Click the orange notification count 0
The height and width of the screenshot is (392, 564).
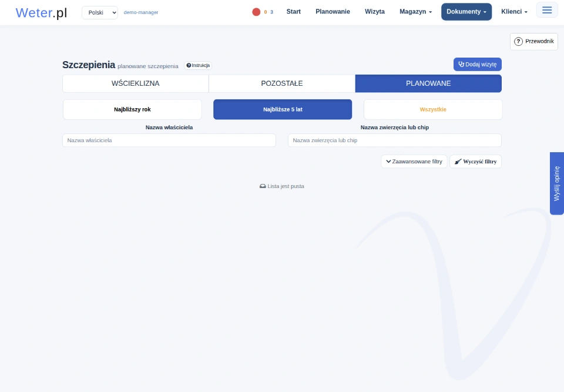[x=266, y=12]
